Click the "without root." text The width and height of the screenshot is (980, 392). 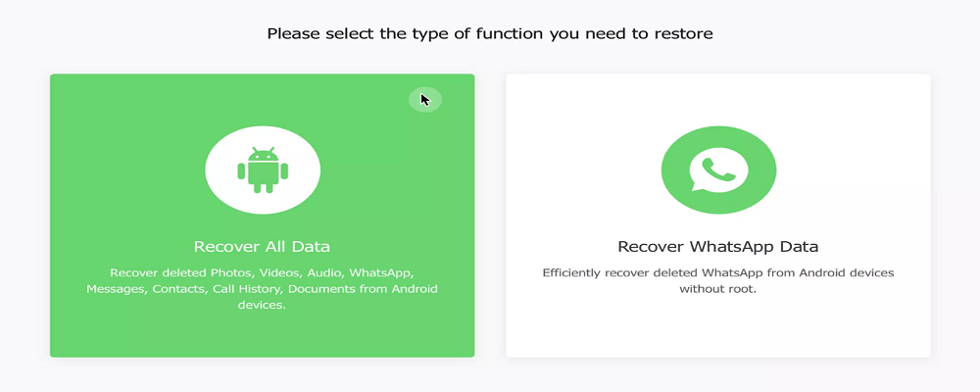(718, 289)
